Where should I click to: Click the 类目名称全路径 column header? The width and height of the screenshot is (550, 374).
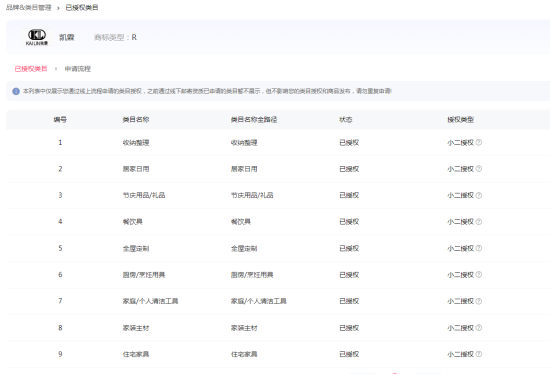[x=254, y=120]
